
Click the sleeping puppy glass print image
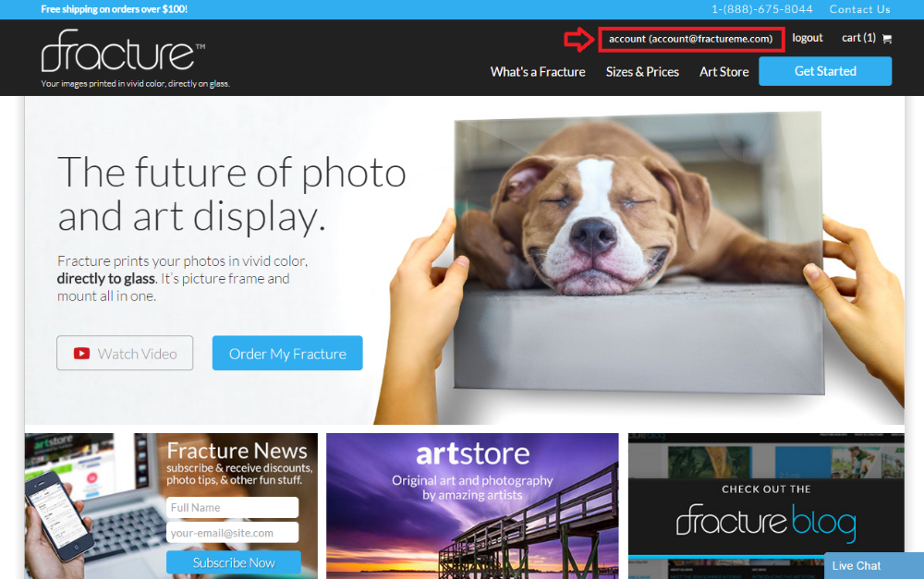click(639, 253)
